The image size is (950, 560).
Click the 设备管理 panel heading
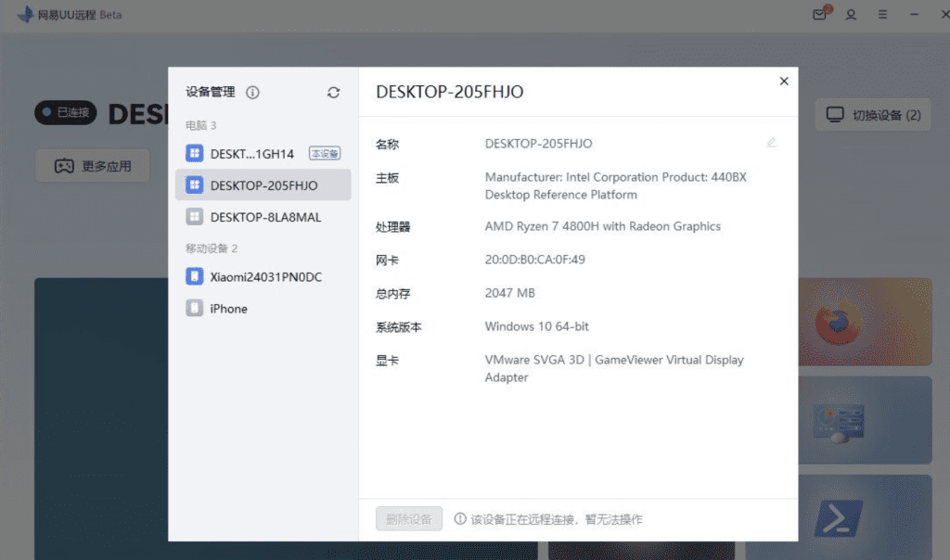[211, 92]
